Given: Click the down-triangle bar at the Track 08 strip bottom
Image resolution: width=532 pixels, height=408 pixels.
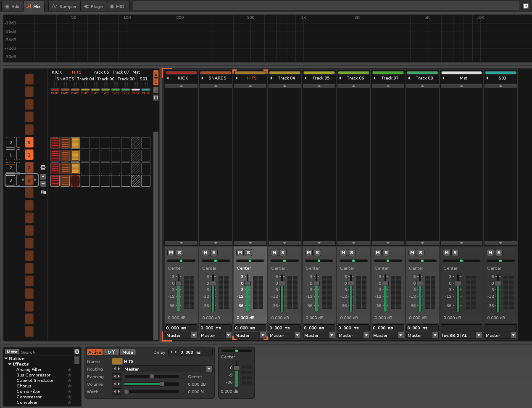Looking at the screenshot, I should click(x=422, y=243).
